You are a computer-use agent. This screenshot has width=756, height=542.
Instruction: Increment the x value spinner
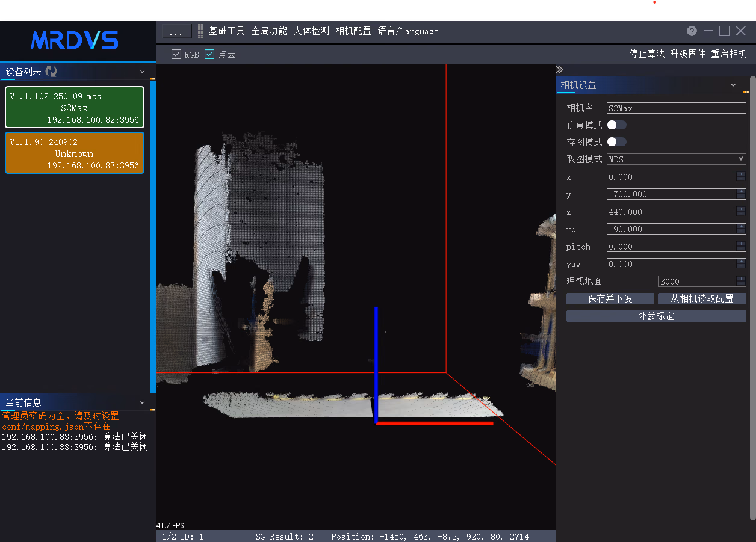point(741,174)
